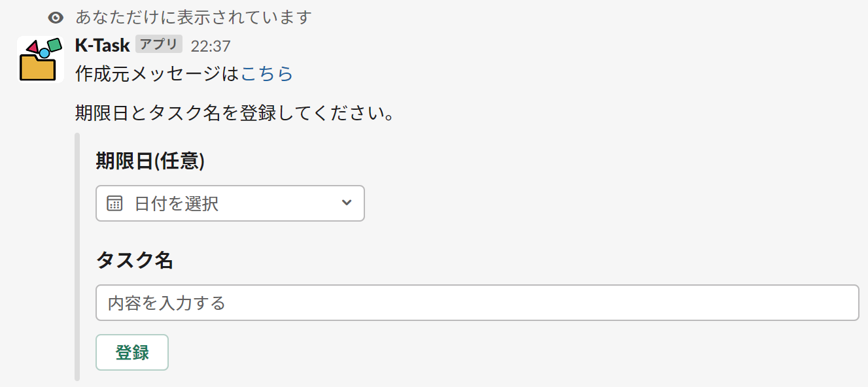This screenshot has height=387, width=868.
Task: Click the 「アプリ」 badge next to K-Task
Action: [158, 44]
